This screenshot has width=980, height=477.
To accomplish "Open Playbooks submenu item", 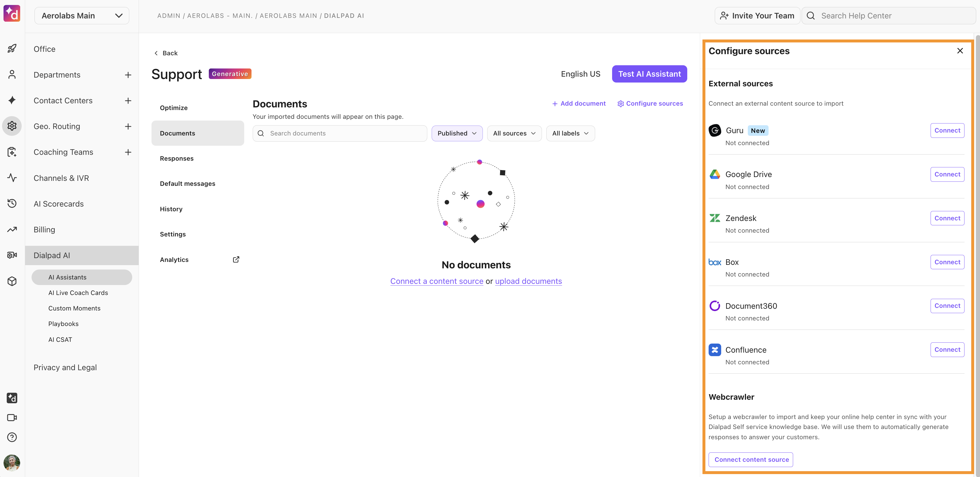I will coord(63,324).
